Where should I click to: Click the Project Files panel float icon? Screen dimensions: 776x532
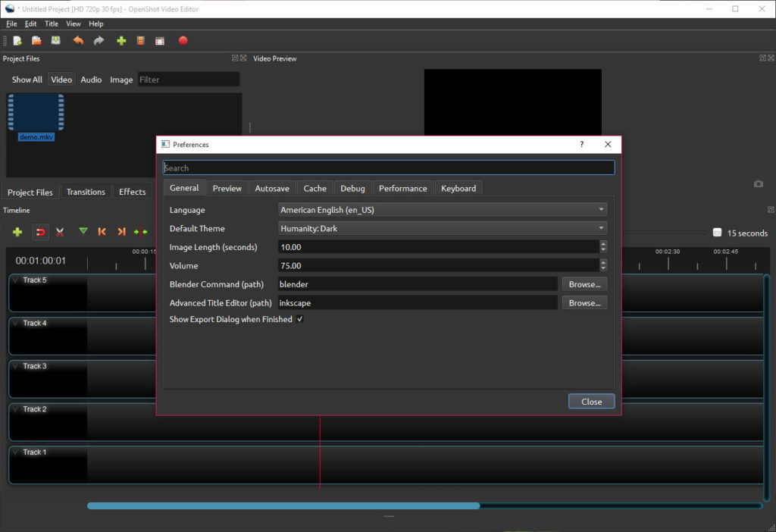tap(235, 58)
